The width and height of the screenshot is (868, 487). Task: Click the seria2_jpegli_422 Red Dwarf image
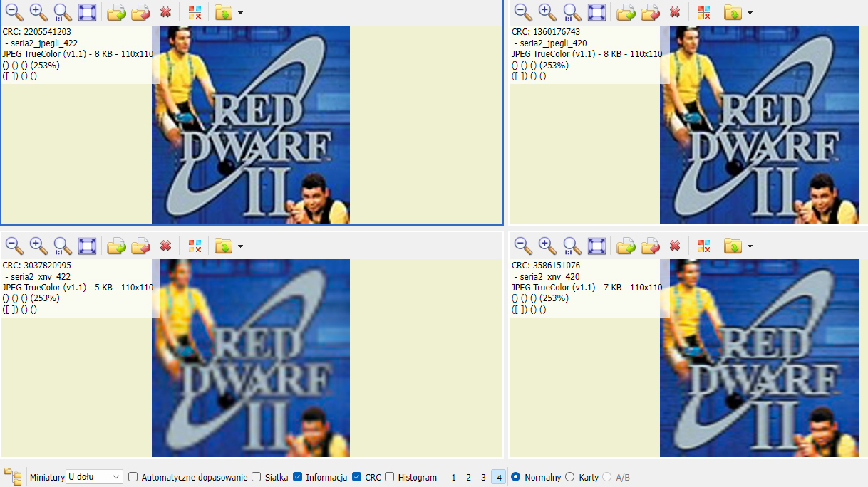click(251, 125)
